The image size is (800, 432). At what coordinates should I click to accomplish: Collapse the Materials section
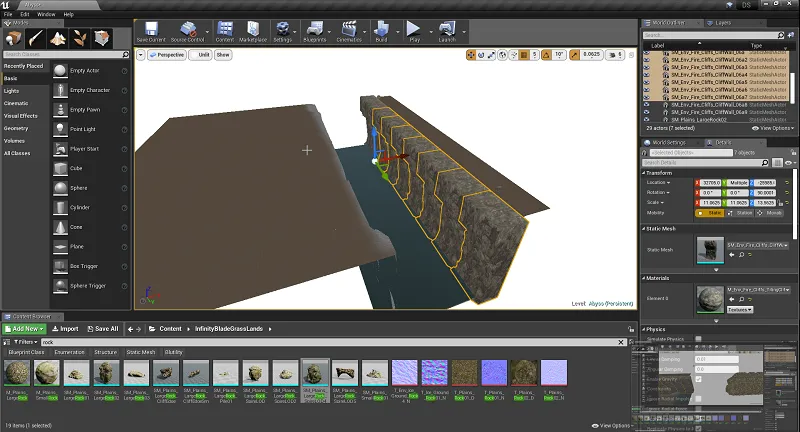tap(644, 278)
